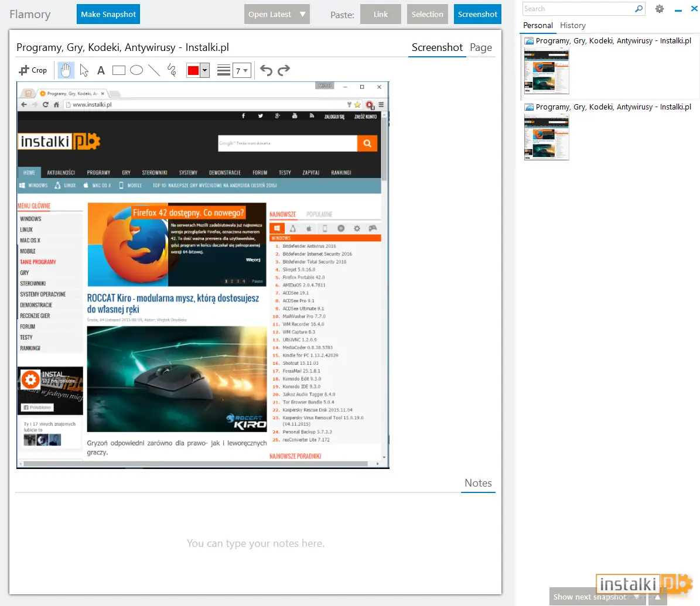Viewport: 700px width, 606px height.
Task: Click the orange search button on Instalki
Action: pyautogui.click(x=367, y=143)
